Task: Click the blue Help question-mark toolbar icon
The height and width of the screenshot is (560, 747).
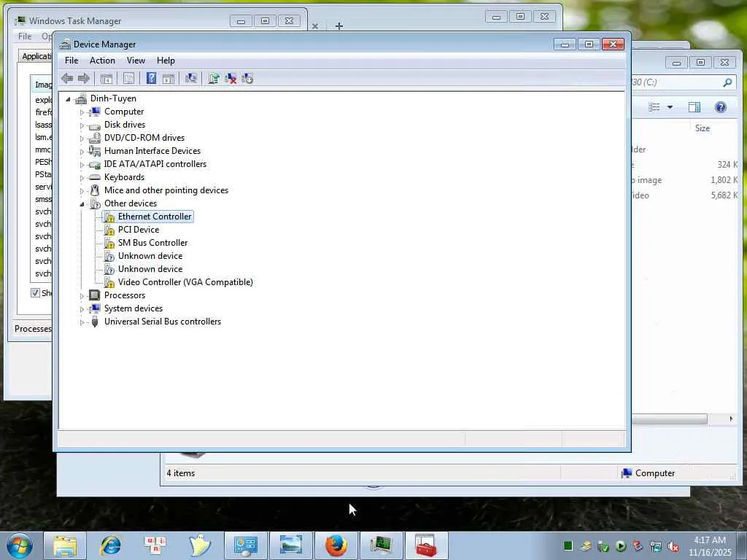Action: [x=151, y=78]
